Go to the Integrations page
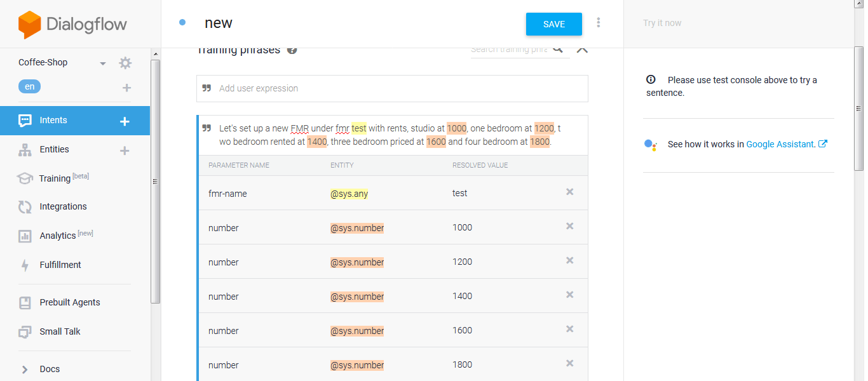The width and height of the screenshot is (868, 381). pos(63,206)
